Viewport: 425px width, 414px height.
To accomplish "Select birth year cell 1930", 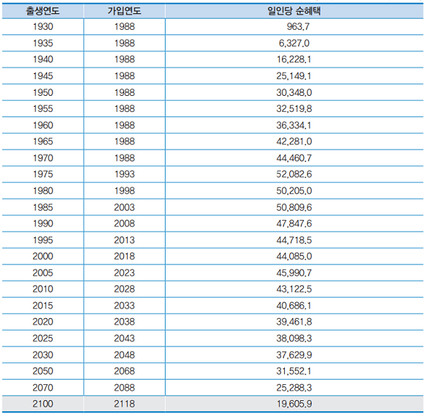I will (43, 27).
